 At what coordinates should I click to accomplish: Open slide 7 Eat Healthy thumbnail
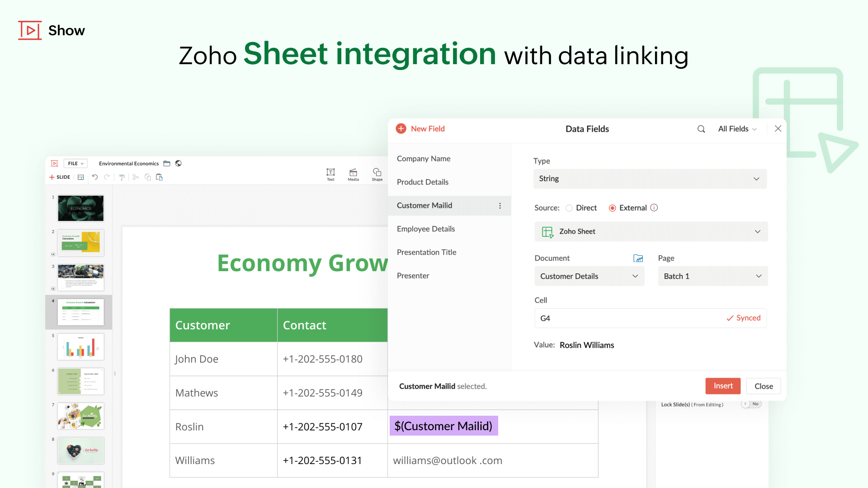click(81, 416)
